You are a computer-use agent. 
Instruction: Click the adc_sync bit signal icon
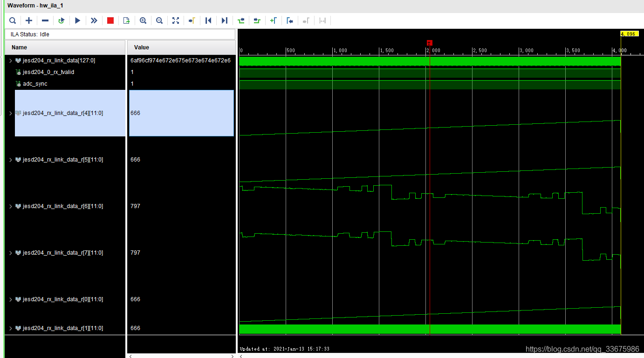(x=19, y=84)
